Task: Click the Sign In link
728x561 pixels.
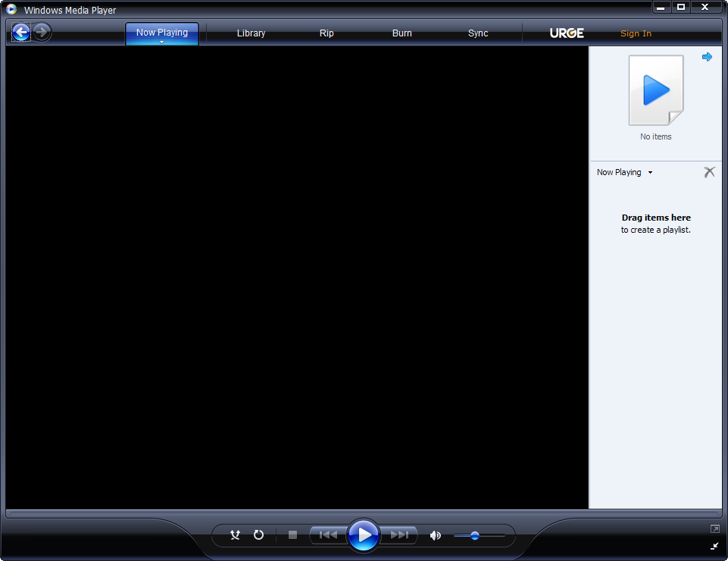Action: point(636,33)
